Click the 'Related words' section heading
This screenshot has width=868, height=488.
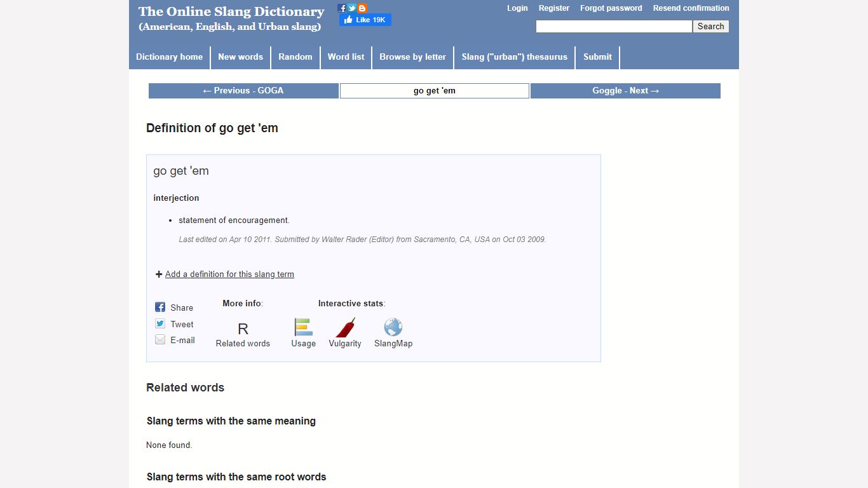click(185, 388)
